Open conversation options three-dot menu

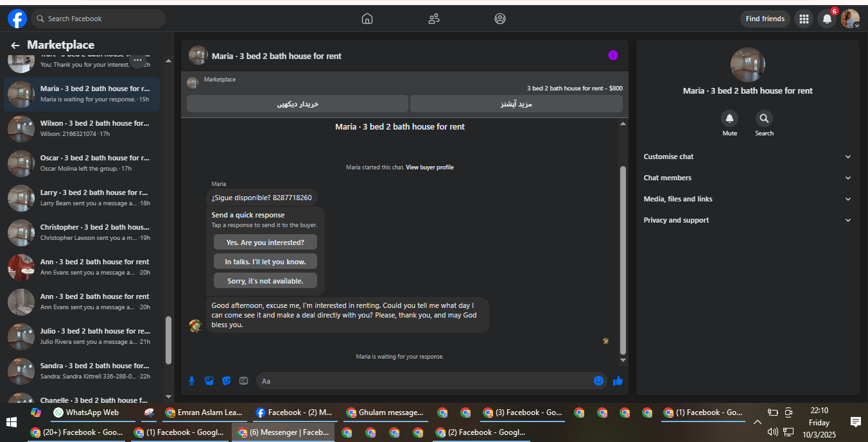tap(137, 60)
